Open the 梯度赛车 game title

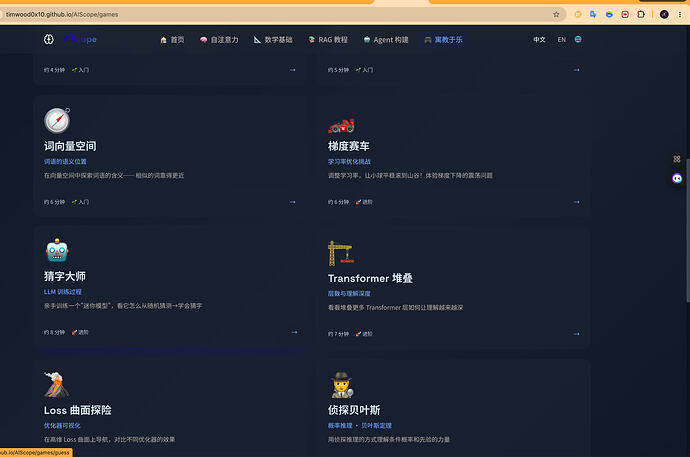coord(349,146)
